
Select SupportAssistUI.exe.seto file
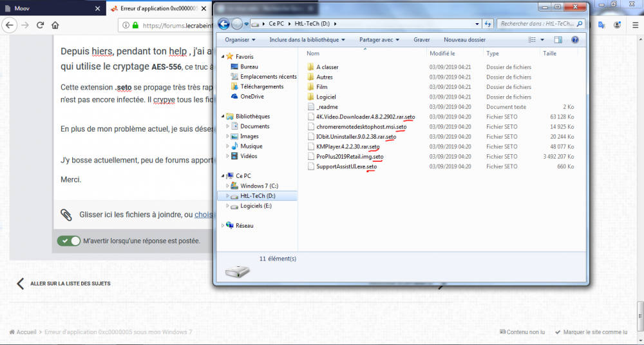coord(346,166)
